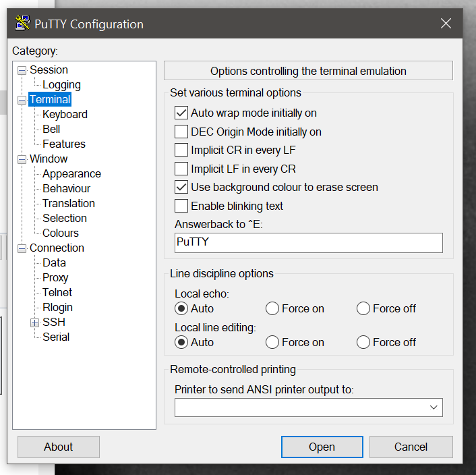The height and width of the screenshot is (475, 476).
Task: Open the Behaviour category
Action: click(x=67, y=189)
